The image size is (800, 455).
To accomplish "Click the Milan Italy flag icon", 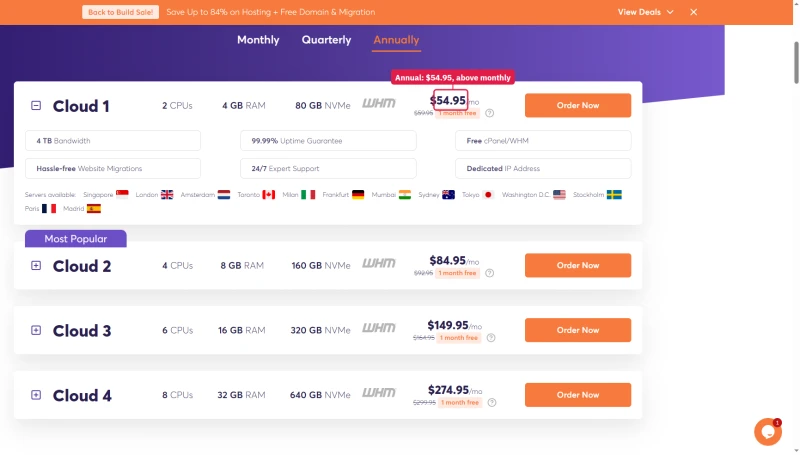I will tap(308, 194).
